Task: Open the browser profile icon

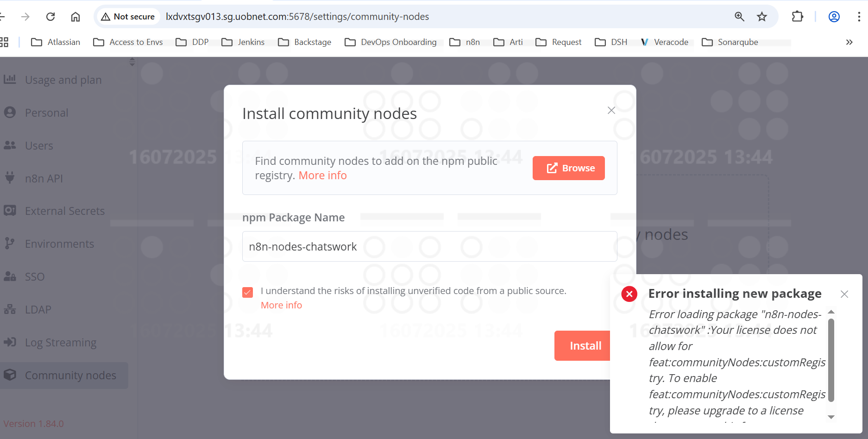Action: pos(834,17)
